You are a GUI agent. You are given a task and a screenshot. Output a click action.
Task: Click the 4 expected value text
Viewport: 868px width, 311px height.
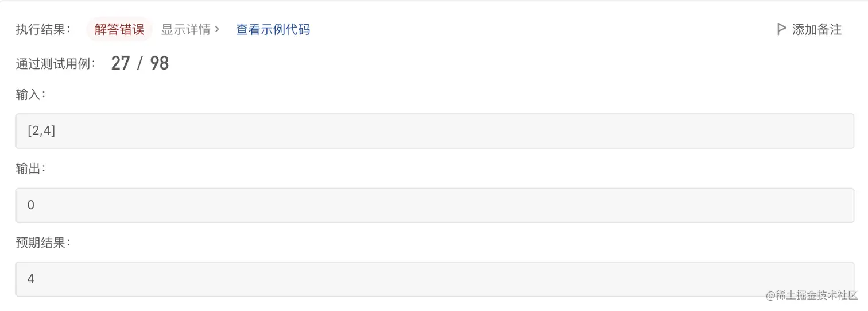click(x=31, y=279)
